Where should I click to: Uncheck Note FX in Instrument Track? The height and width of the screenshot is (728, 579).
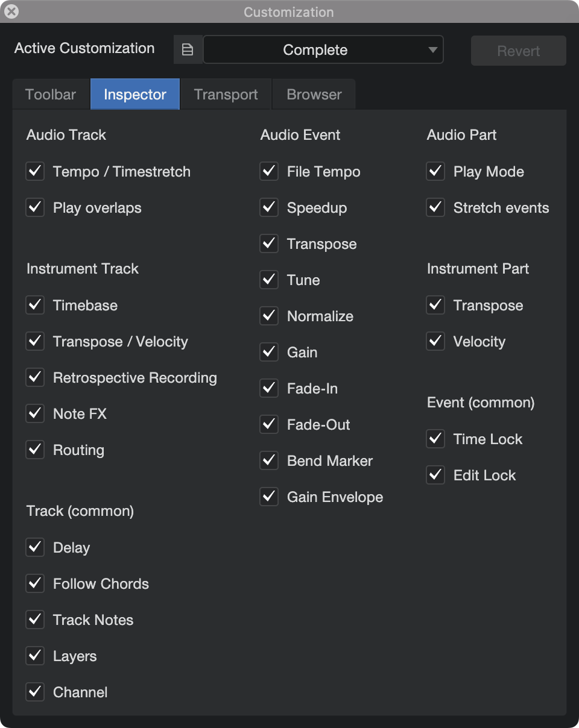point(35,414)
